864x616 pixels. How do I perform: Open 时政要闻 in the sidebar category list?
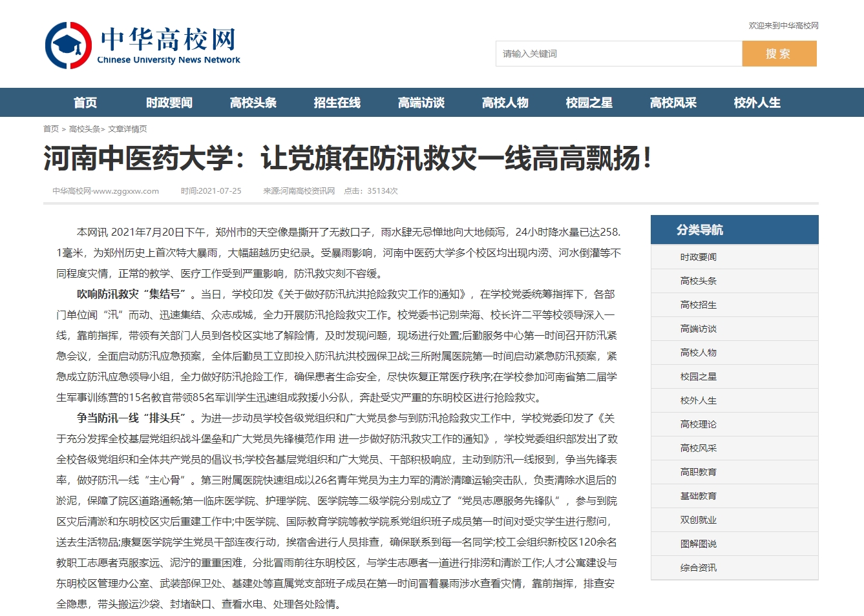point(698,257)
